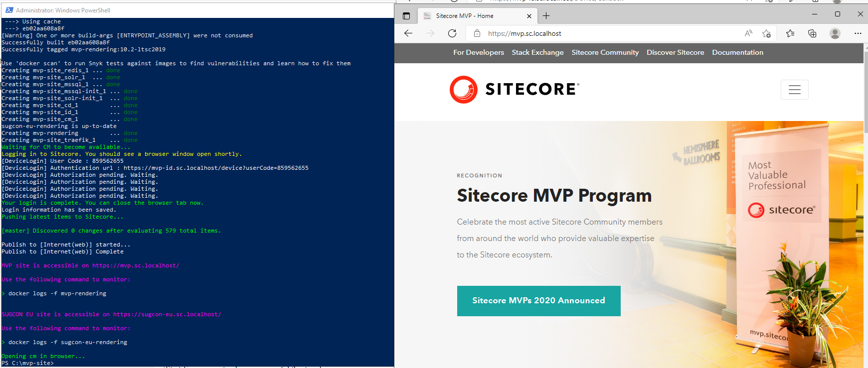868x368 pixels.
Task: Click 'Login information has been saved.' line
Action: click(59, 210)
